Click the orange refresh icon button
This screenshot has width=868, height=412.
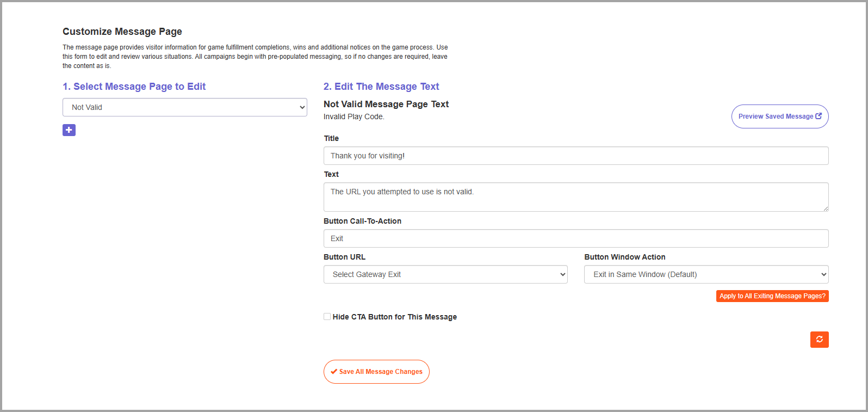point(819,340)
